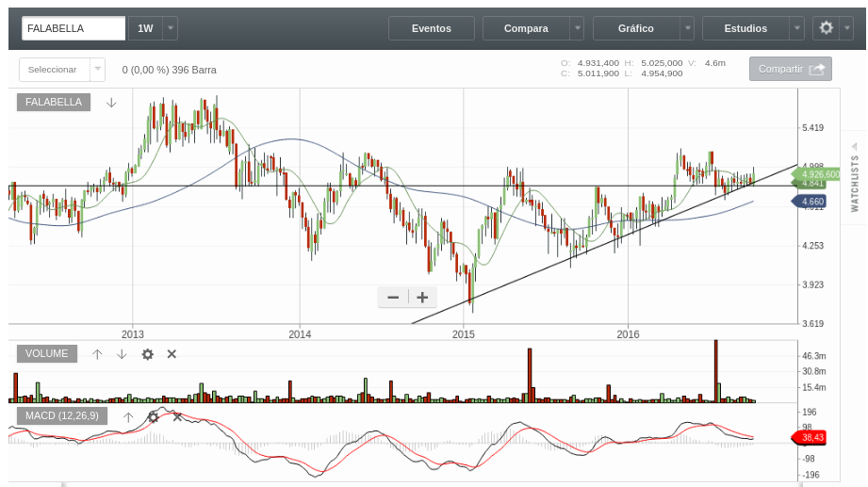This screenshot has height=487, width=868.
Task: Move VOLUME panel up with arrow
Action: coord(97,354)
